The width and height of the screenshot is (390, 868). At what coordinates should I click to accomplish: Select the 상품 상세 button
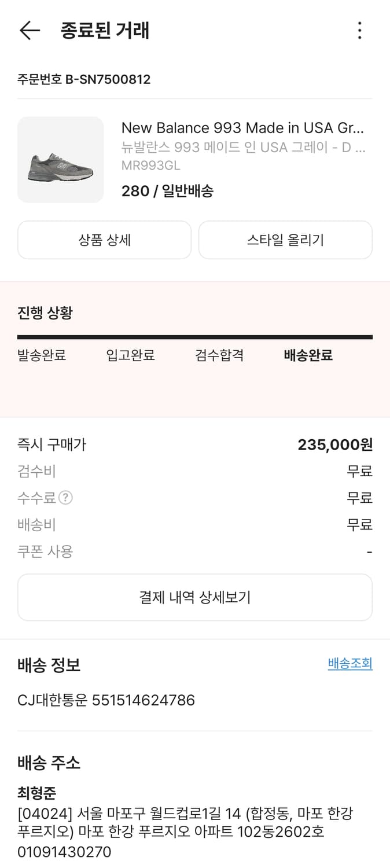104,240
